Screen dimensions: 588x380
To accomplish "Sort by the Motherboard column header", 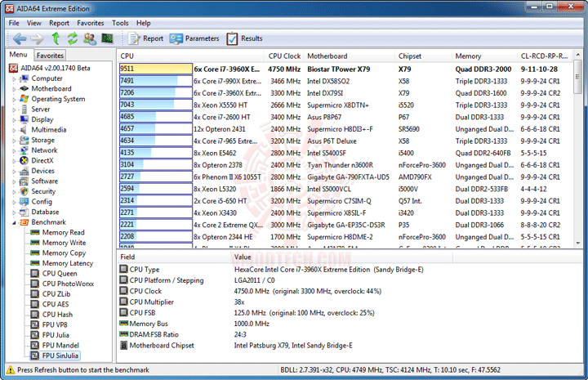I will [x=349, y=56].
